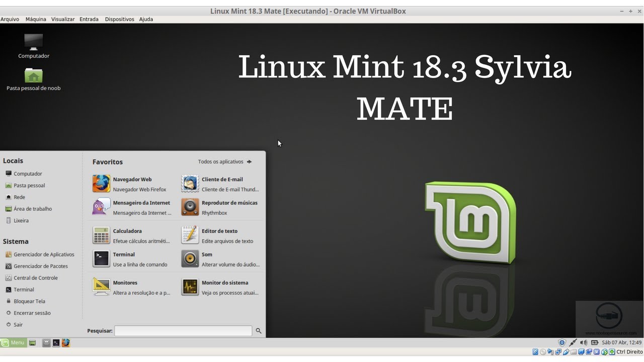Click VirtualBox optical disc status icon
Image resolution: width=644 pixels, height=362 pixels.
tap(543, 352)
